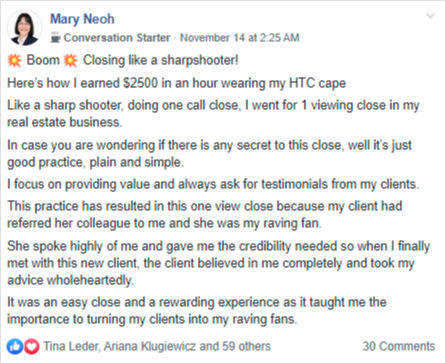Viewport: 445px width, 363px height.
Task: Open the Conversation Starter badge label
Action: (117, 38)
